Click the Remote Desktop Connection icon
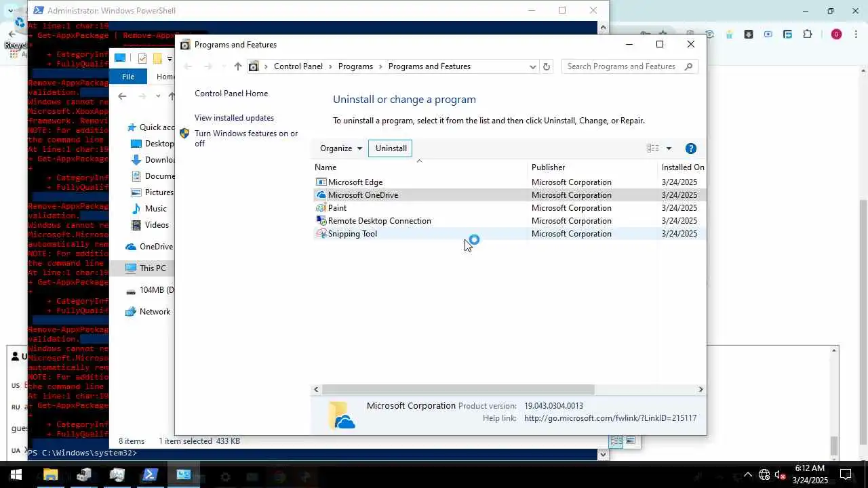 321,220
